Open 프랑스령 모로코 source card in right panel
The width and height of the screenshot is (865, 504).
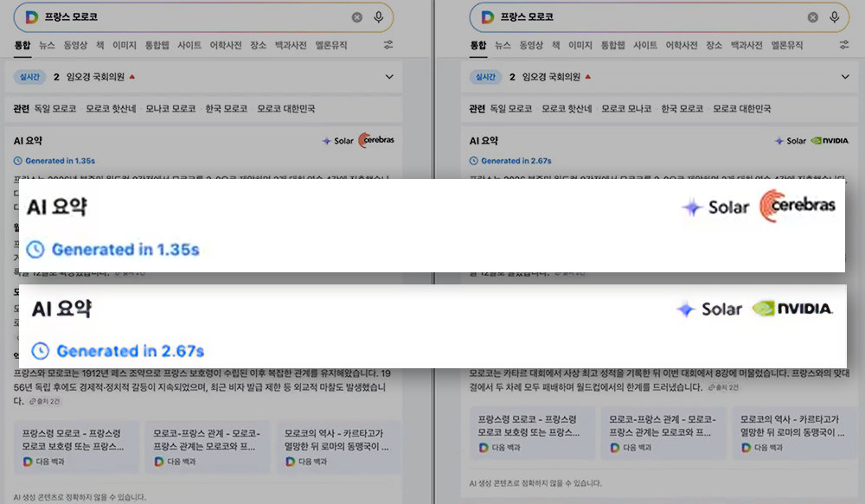pyautogui.click(x=532, y=433)
